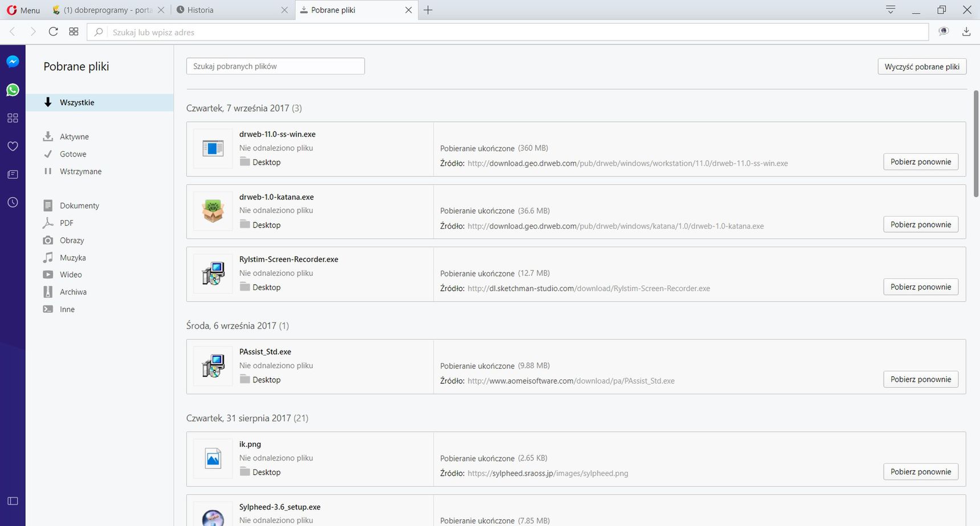Click the Szukaj pobranych plików search box
980x526 pixels.
click(x=275, y=66)
